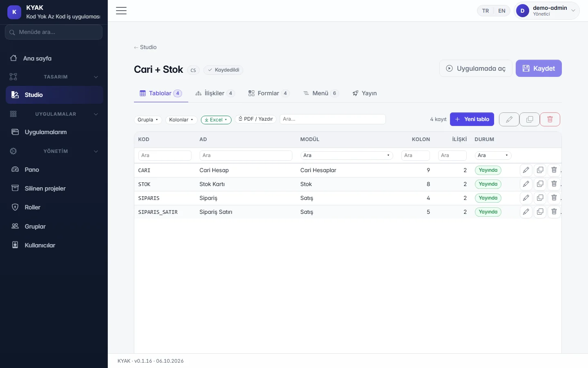This screenshot has height=368, width=588.
Task: Click the trash icon for CARI row
Action: (554, 170)
